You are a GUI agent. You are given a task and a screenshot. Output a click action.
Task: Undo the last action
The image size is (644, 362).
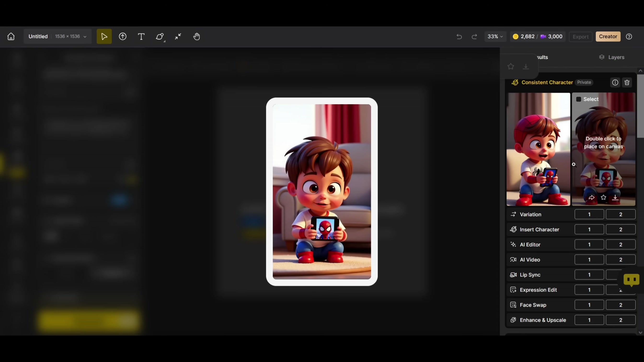pyautogui.click(x=459, y=36)
